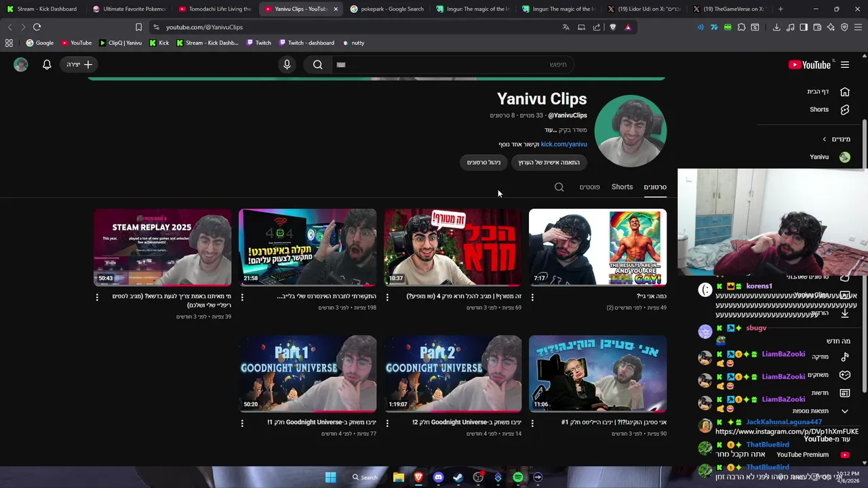Image resolution: width=868 pixels, height=488 pixels.
Task: Open the Yanivu subscription in sidebar
Action: pos(827,157)
